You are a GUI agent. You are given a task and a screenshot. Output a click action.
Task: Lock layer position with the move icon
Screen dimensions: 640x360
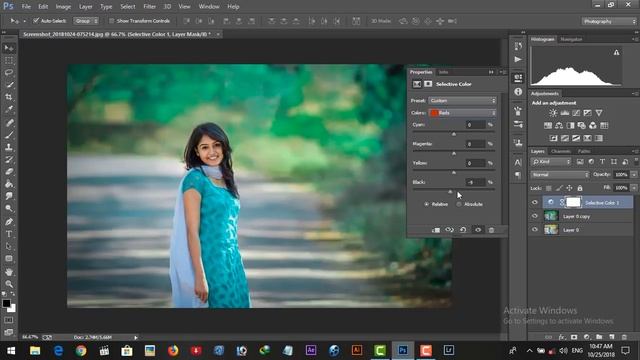click(569, 188)
